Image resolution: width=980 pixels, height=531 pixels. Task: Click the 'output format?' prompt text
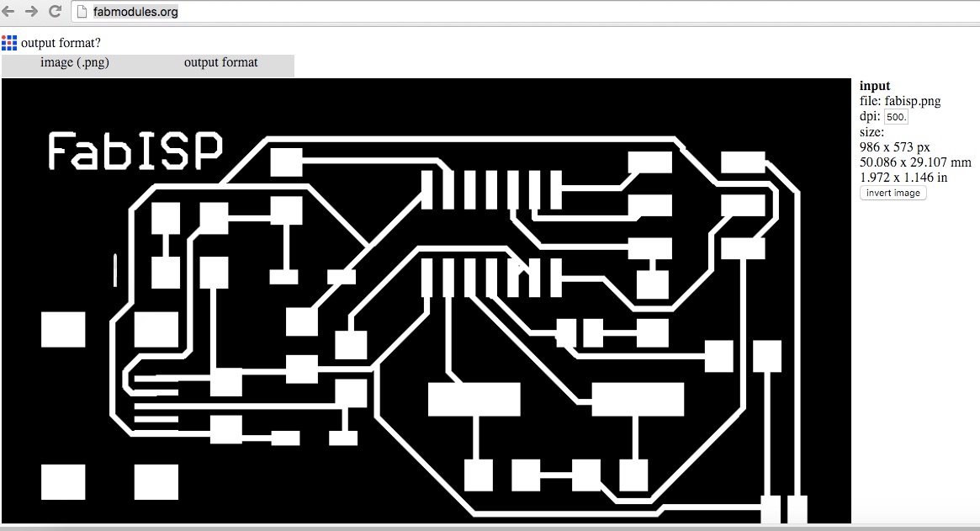61,43
